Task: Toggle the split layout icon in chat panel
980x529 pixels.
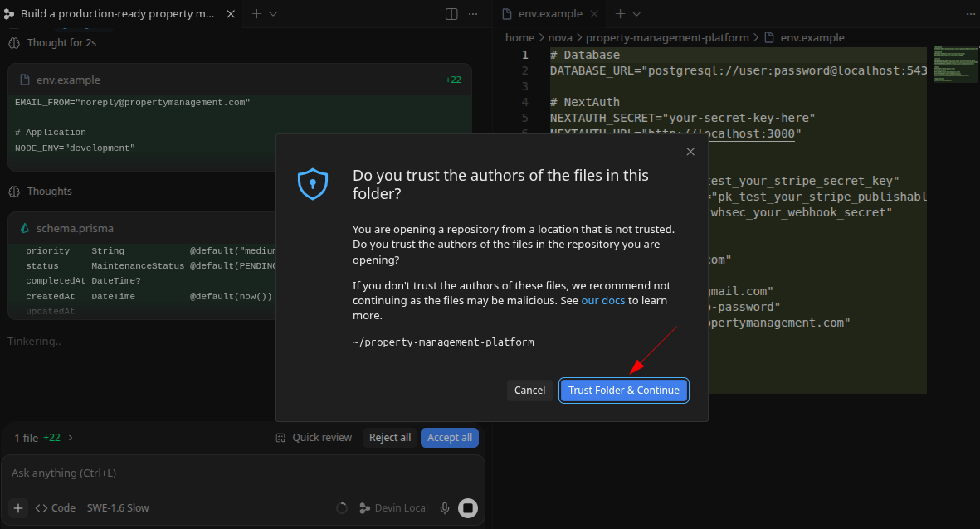Action: (x=451, y=14)
